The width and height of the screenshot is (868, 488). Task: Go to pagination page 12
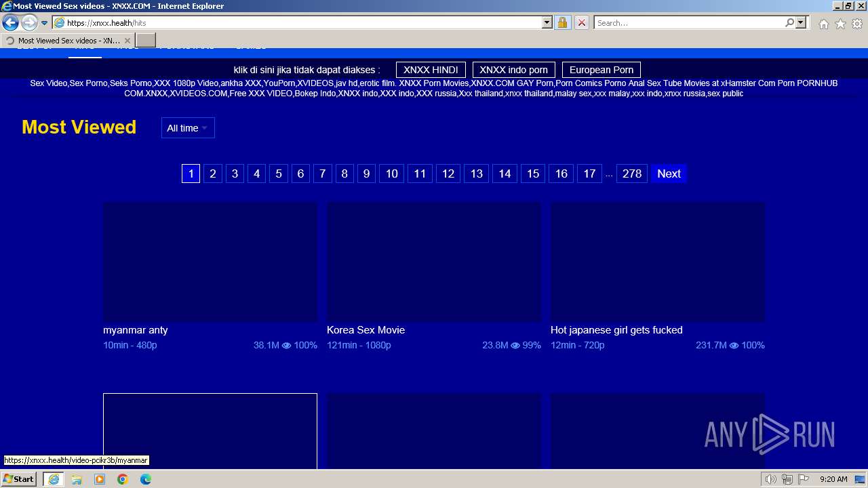448,174
